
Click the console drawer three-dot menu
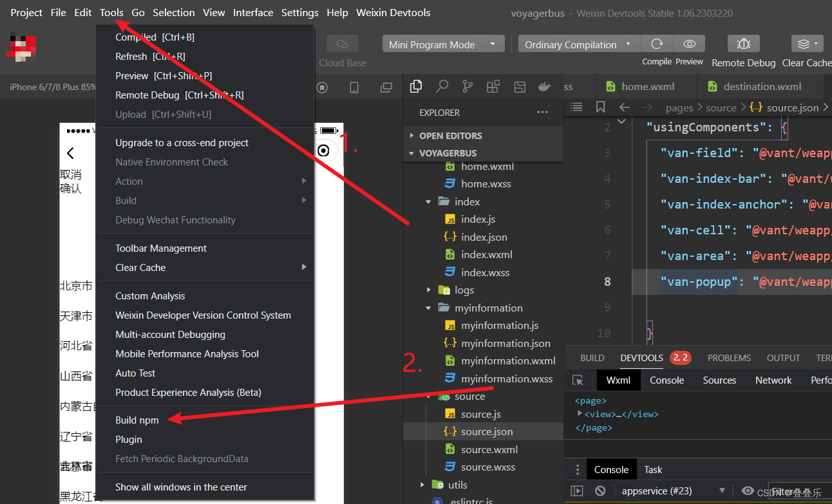[577, 469]
